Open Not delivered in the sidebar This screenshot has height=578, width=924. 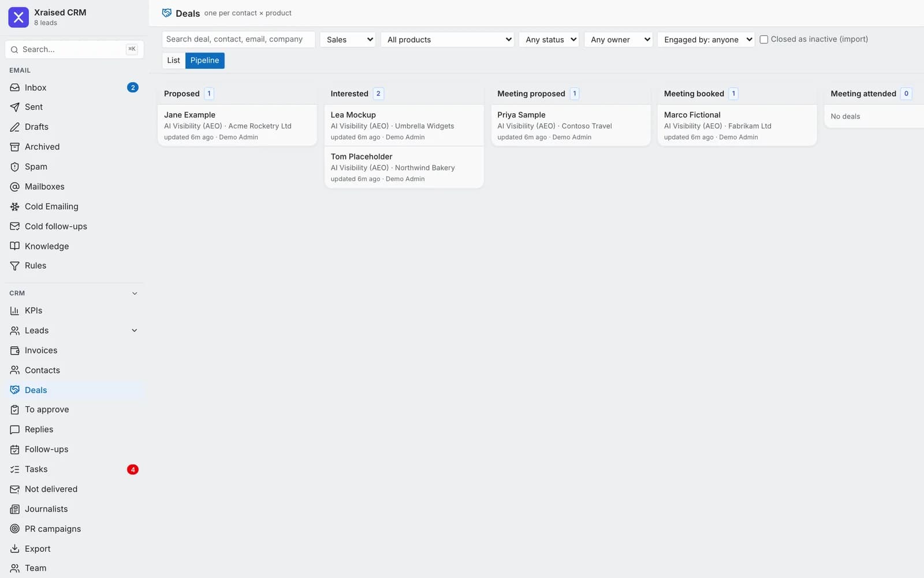pyautogui.click(x=74, y=489)
